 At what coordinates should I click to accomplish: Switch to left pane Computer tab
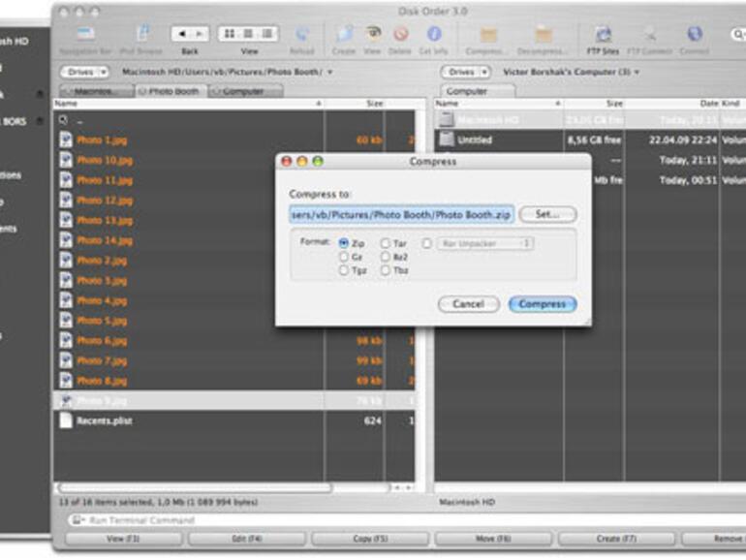click(x=245, y=91)
